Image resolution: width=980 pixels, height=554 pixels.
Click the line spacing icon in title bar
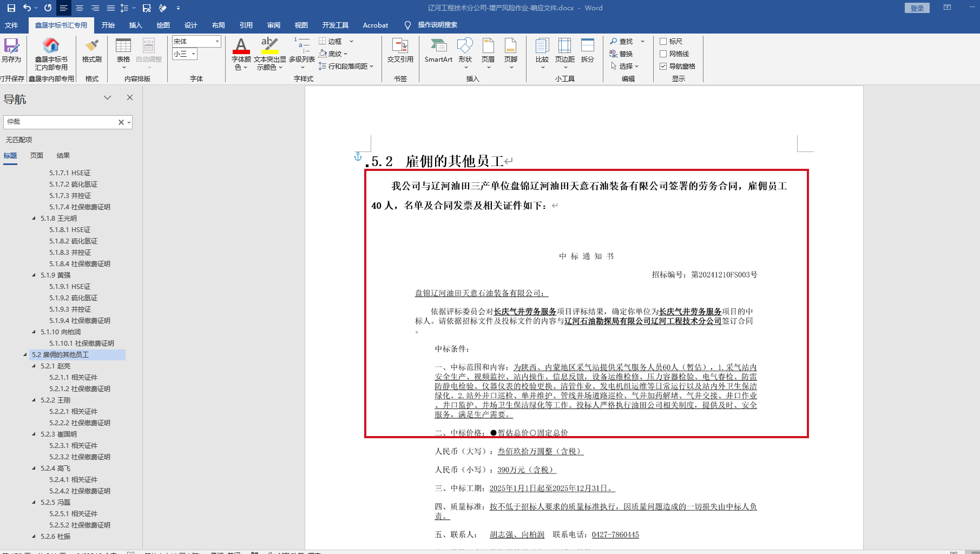click(124, 8)
